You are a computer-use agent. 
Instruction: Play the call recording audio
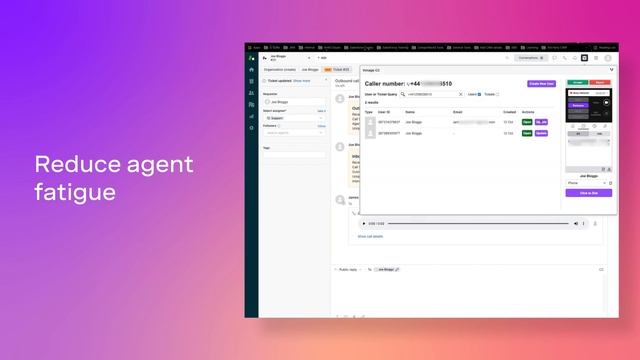coord(364,224)
